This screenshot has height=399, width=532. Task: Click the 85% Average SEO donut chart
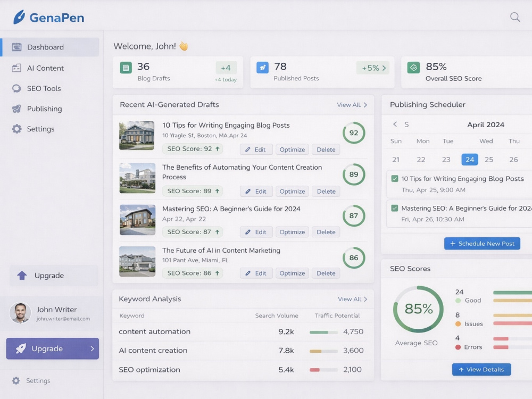coord(418,309)
